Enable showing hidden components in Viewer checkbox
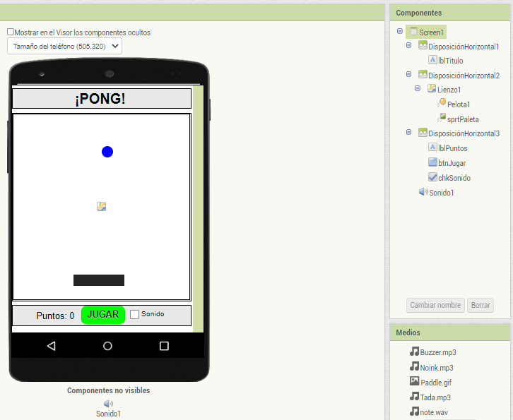Viewport: 513px width, 420px height. pos(11,32)
